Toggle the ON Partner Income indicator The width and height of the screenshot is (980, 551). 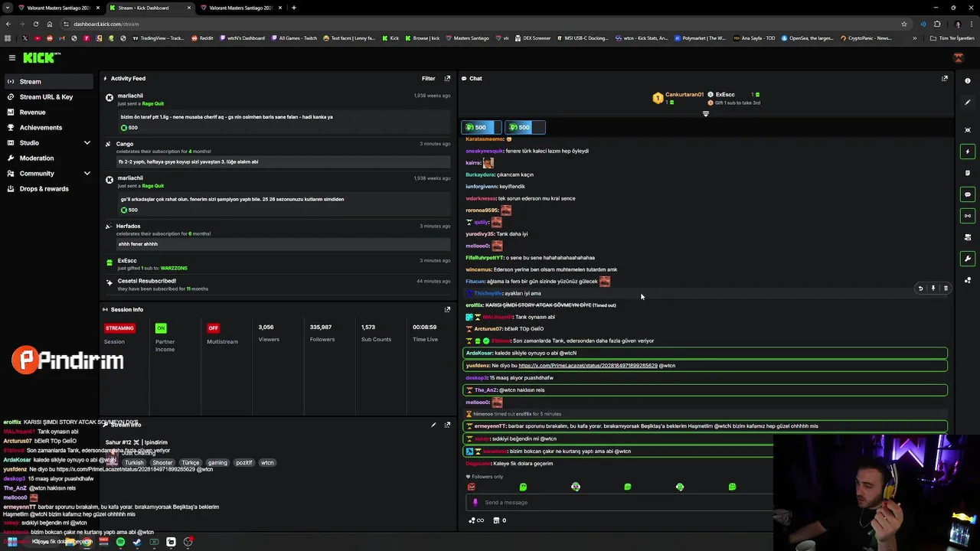[x=161, y=328]
